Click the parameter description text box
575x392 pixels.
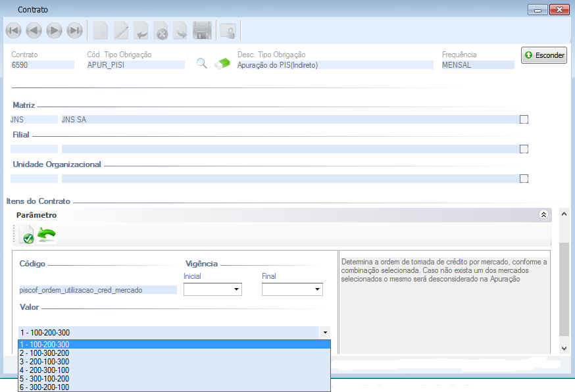point(445,303)
